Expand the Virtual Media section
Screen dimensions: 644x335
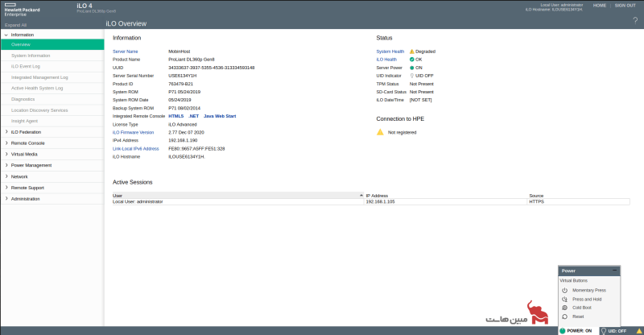click(x=6, y=154)
